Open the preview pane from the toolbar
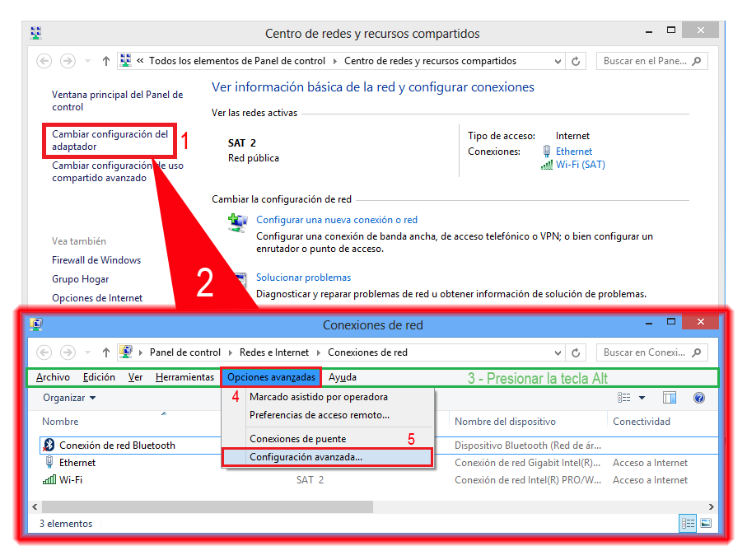This screenshot has height=560, width=747. pyautogui.click(x=669, y=398)
